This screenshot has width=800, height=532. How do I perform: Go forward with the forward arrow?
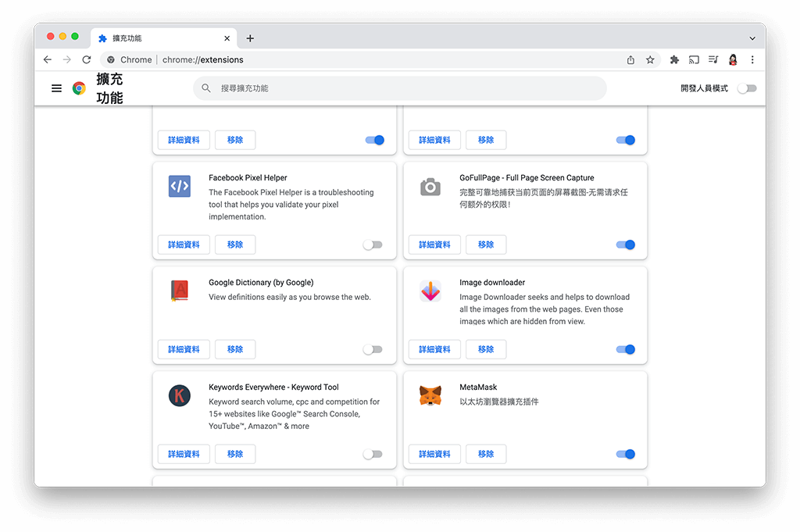(x=67, y=59)
